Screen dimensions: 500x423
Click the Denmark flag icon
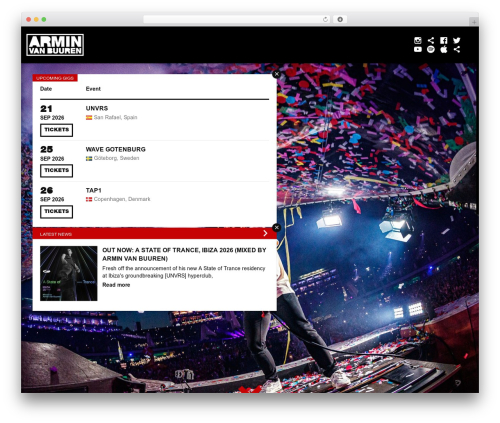[89, 199]
